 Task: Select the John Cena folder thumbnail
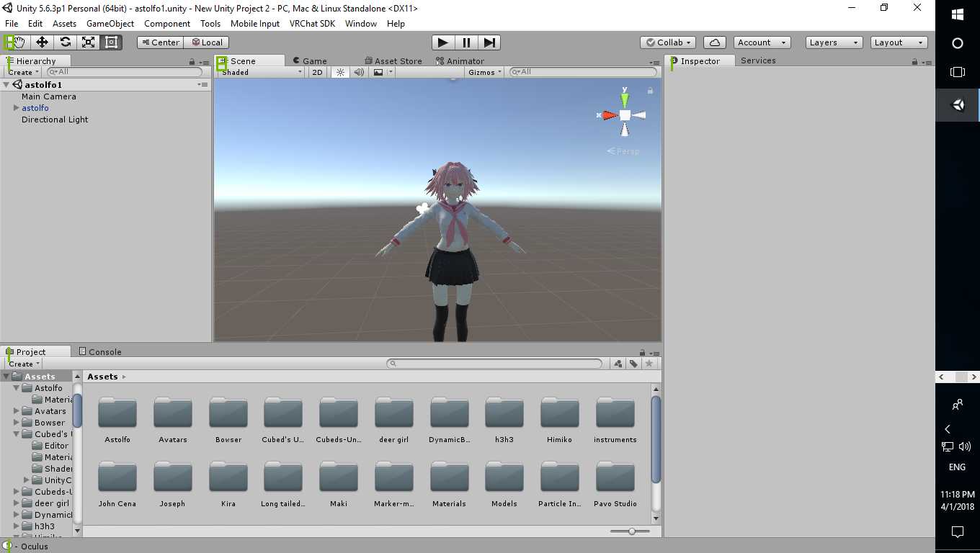click(x=117, y=478)
